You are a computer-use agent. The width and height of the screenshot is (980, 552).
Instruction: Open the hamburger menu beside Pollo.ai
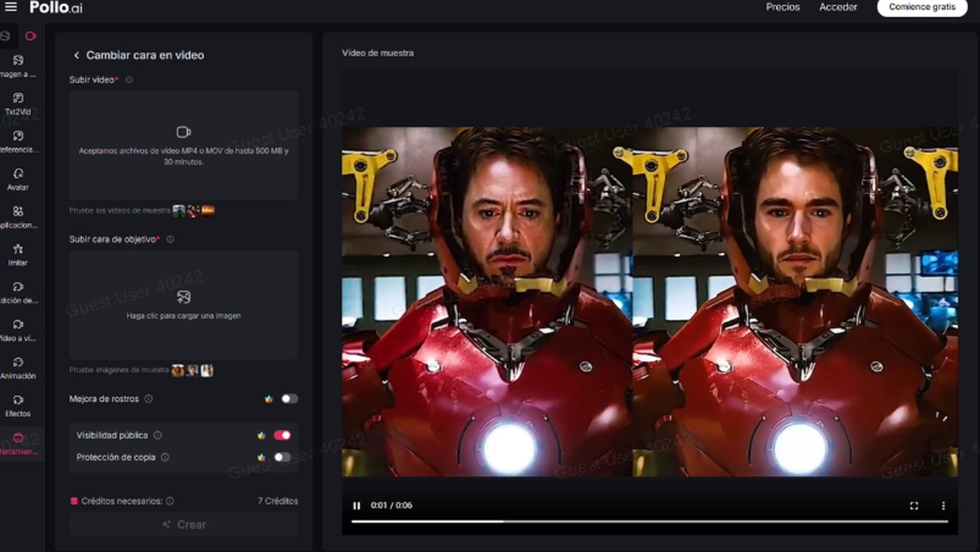11,7
